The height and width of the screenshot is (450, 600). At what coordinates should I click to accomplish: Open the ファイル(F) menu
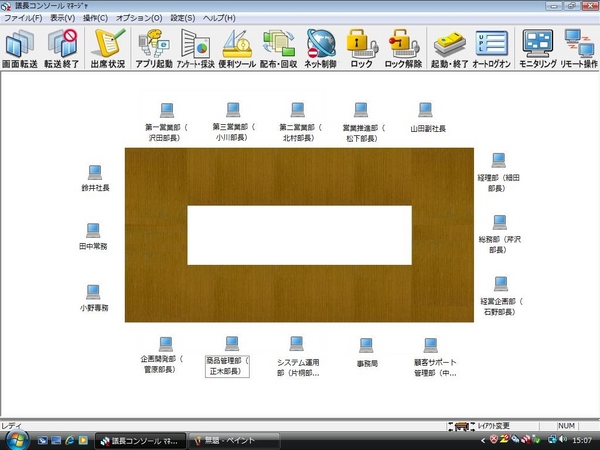[x=23, y=18]
